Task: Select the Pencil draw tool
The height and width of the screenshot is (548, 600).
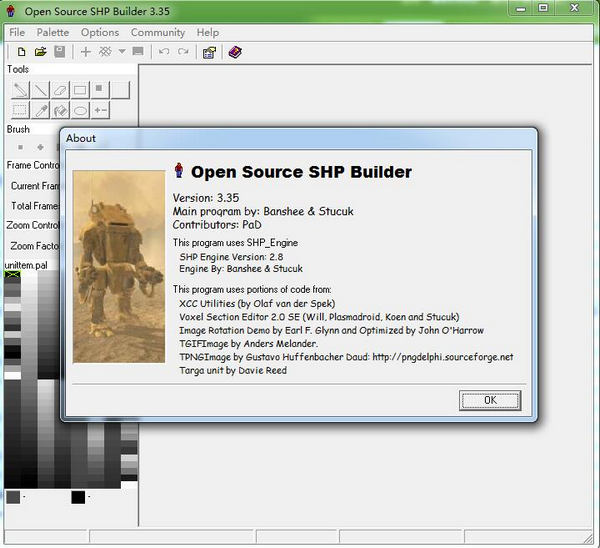Action: pos(20,90)
